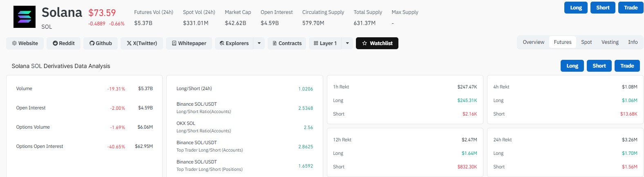
Task: Select the Layer 1 category tag
Action: click(x=325, y=43)
